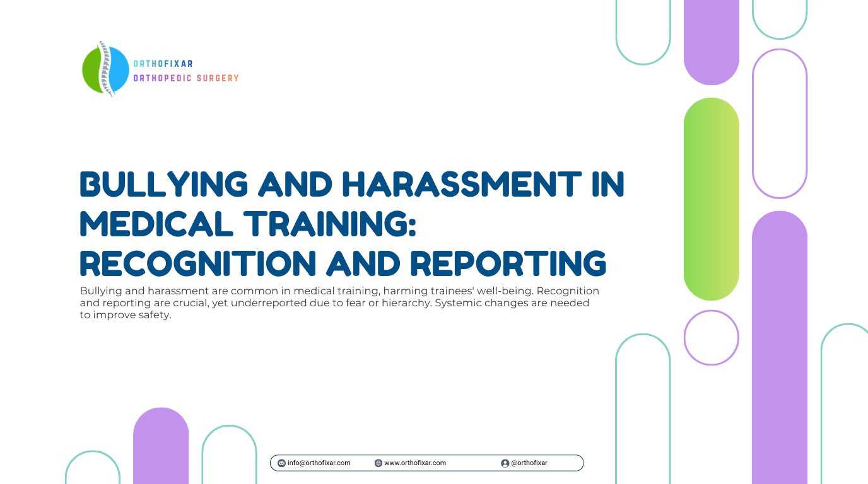The image size is (868, 484).
Task: Click the globe icon beside www.orthofixar.com
Action: [x=378, y=463]
